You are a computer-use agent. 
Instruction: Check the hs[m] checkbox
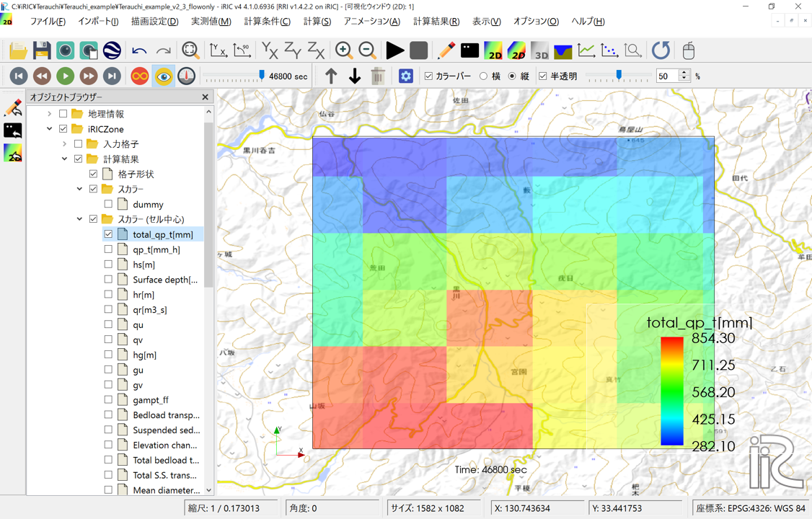click(x=108, y=264)
